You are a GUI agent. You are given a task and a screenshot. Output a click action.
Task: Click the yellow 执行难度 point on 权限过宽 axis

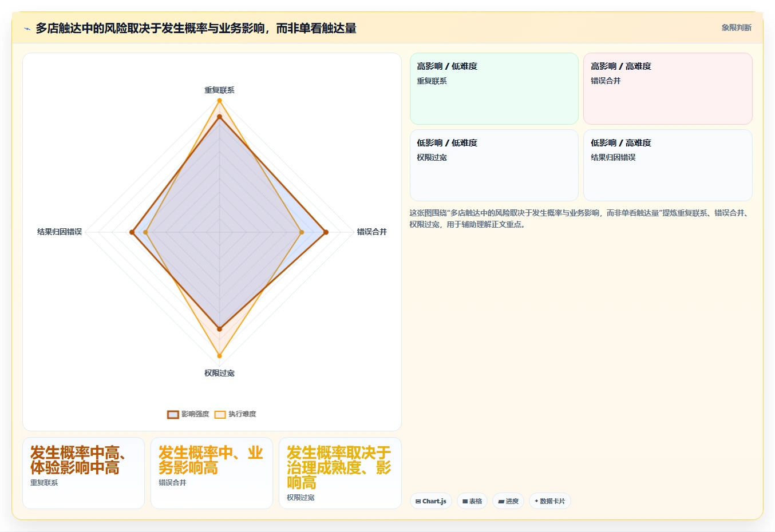click(x=219, y=356)
